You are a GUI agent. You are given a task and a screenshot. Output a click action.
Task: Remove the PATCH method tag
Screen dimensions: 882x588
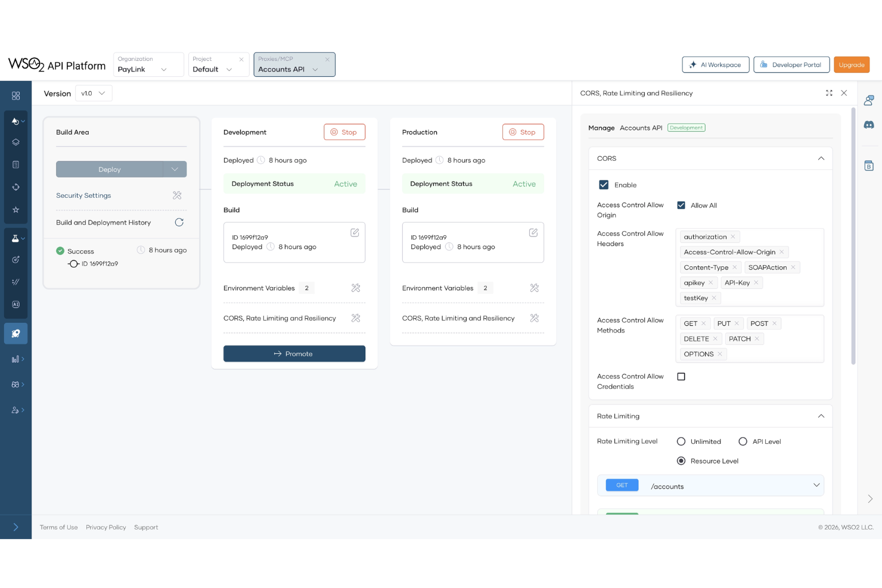pos(757,339)
